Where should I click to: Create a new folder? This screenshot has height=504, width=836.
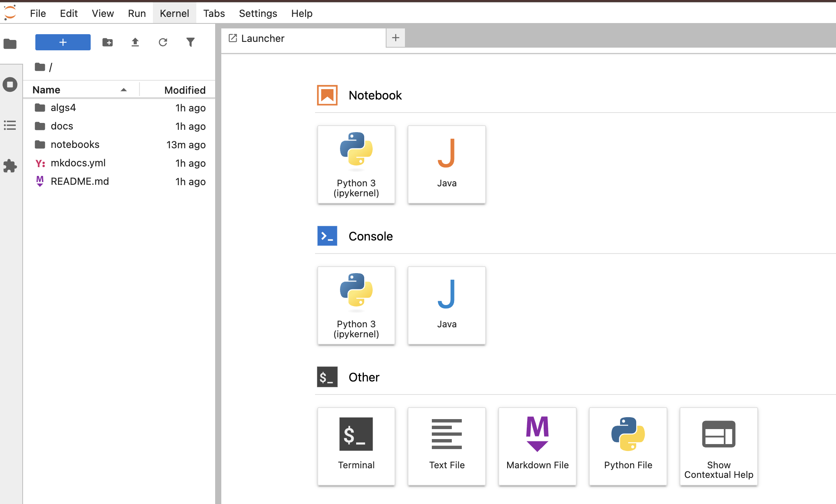coord(108,42)
